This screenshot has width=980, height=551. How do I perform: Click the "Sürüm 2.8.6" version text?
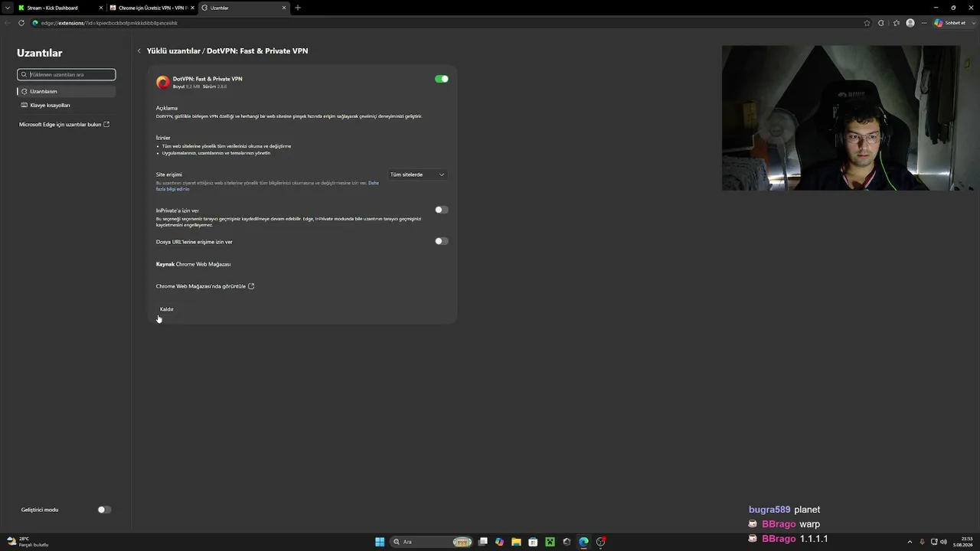pos(215,86)
